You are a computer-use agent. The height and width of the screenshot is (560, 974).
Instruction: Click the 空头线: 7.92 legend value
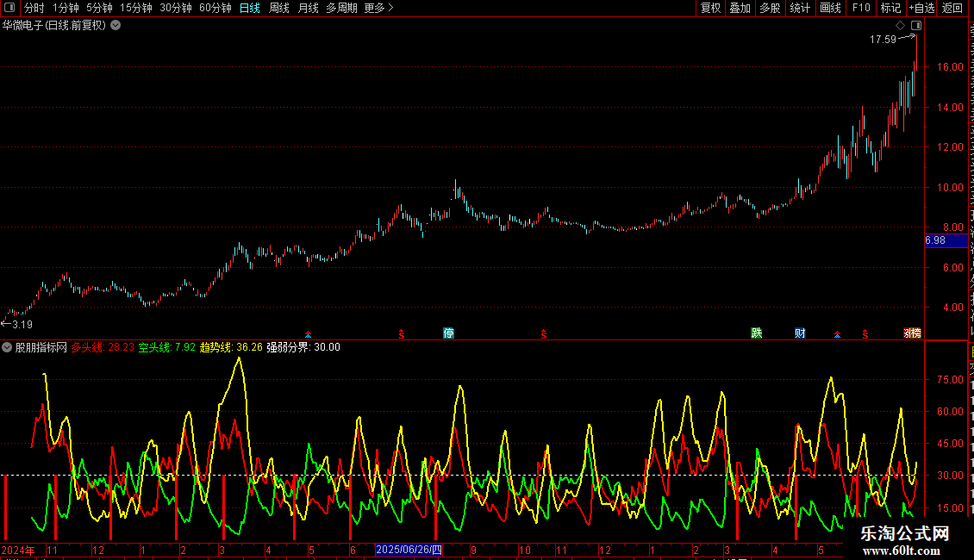(x=166, y=348)
